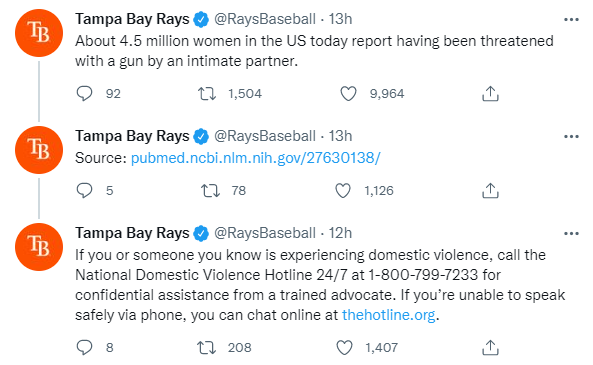Like the hotline tweet with 1,407 likes
This screenshot has width=593, height=365.
tap(344, 347)
